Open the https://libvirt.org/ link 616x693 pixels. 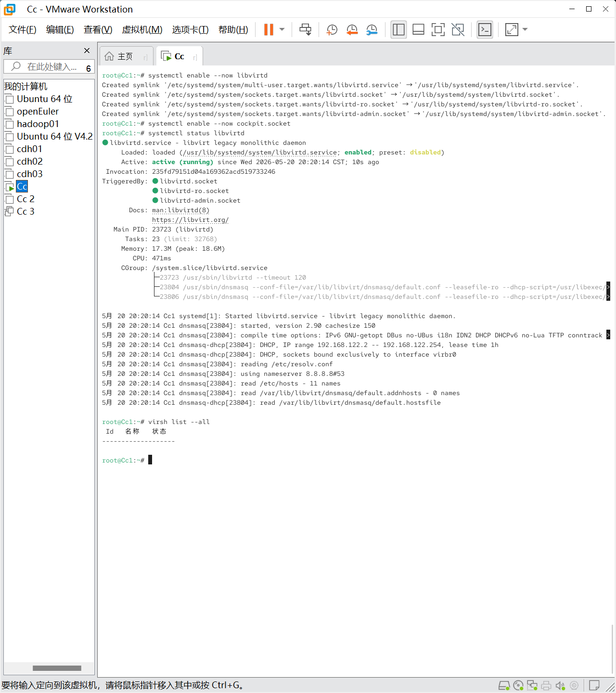pos(191,220)
